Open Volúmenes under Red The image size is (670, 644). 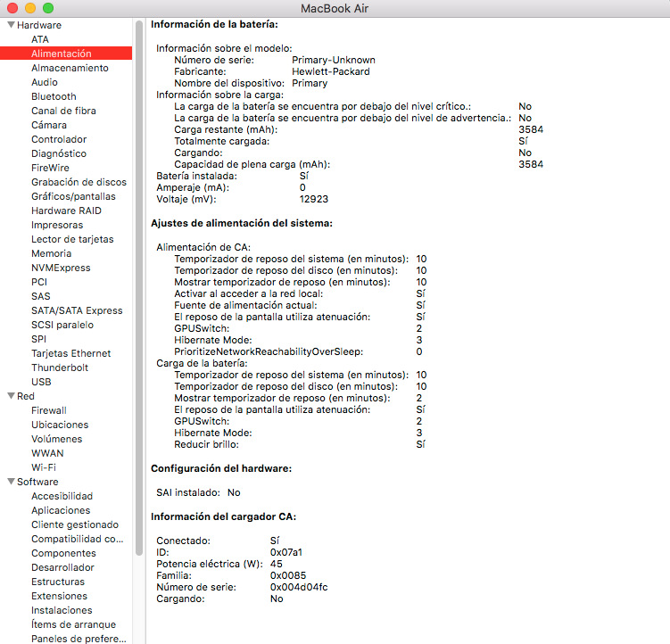(x=57, y=439)
